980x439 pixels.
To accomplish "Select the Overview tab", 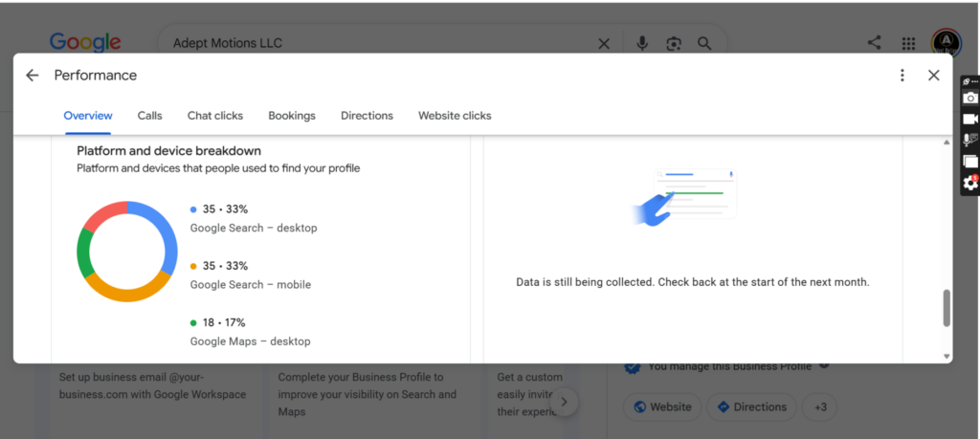I will coord(88,116).
